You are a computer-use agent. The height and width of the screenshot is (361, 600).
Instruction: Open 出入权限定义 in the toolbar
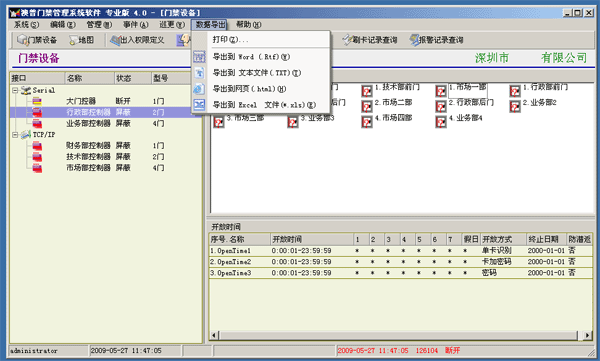137,40
